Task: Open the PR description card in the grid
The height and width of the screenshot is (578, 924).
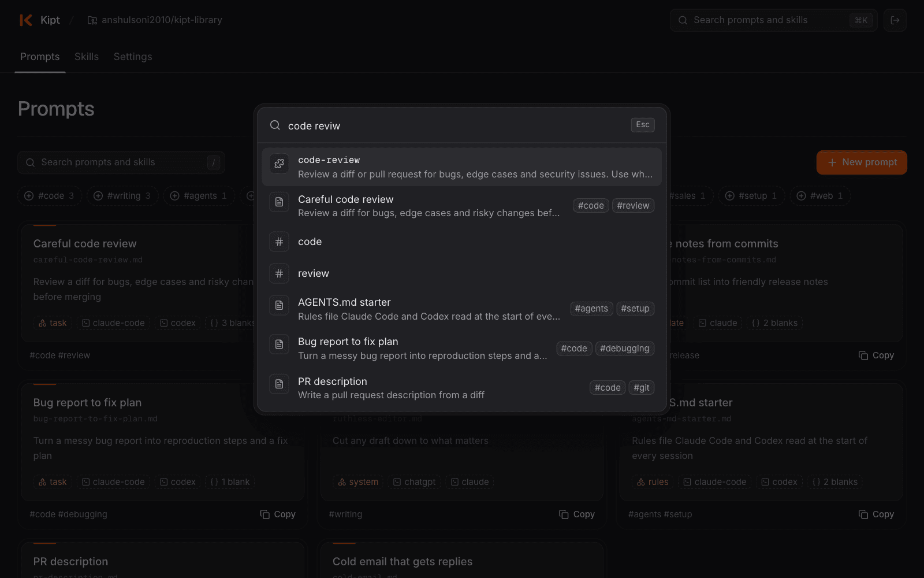Action: (70, 562)
